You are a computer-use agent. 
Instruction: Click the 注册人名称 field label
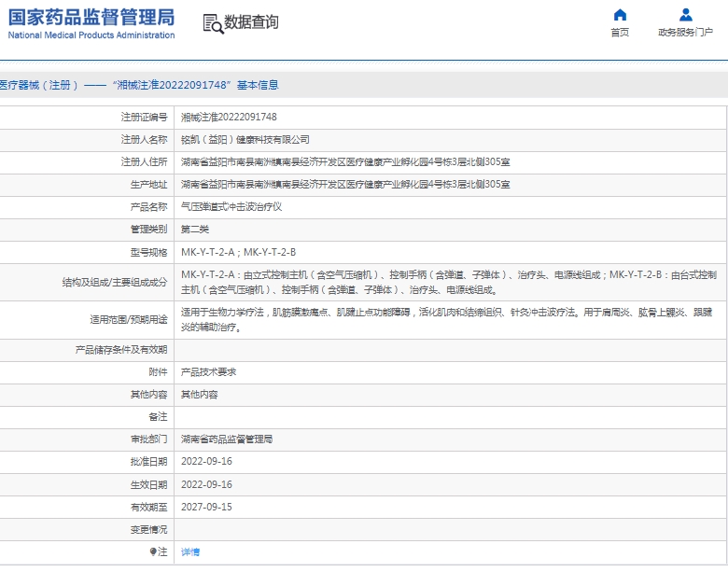(144, 140)
